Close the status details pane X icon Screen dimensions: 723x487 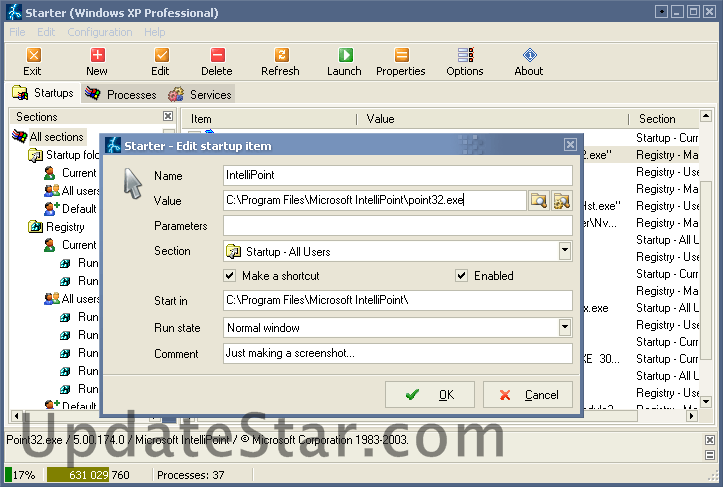click(x=710, y=440)
